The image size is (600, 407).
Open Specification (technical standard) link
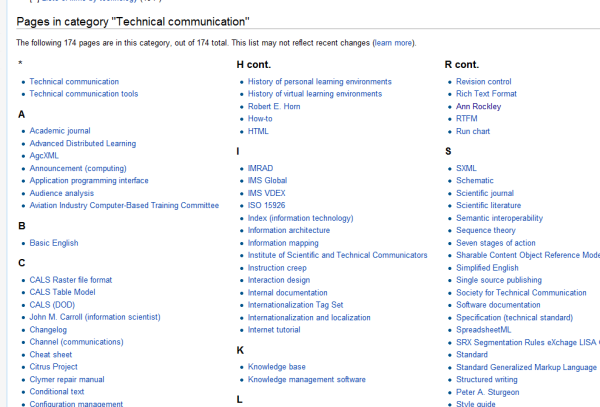pos(514,317)
